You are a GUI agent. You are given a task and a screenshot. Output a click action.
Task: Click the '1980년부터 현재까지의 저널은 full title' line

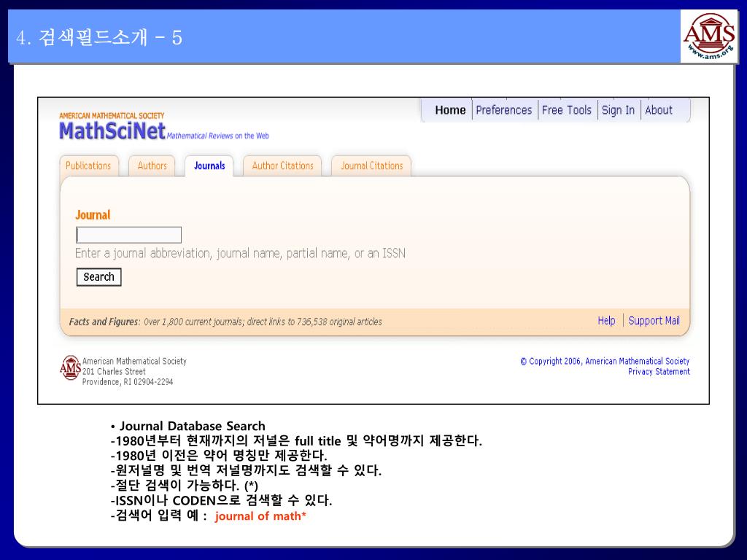pos(296,440)
